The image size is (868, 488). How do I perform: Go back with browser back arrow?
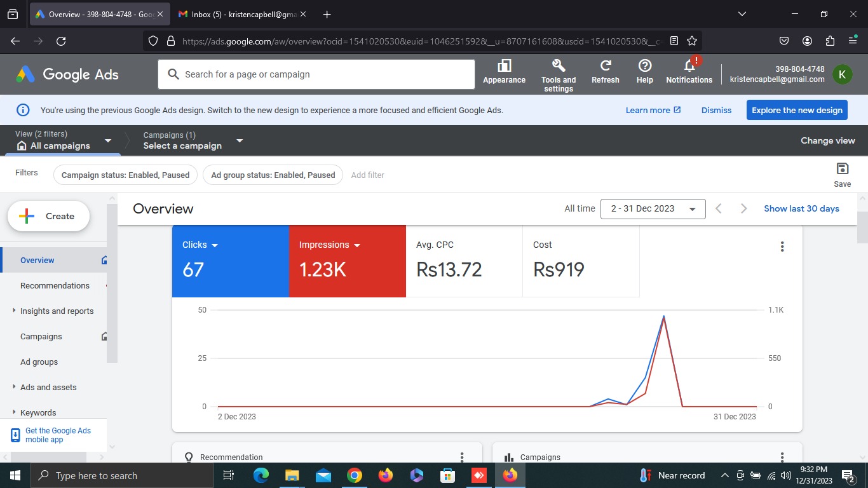15,41
